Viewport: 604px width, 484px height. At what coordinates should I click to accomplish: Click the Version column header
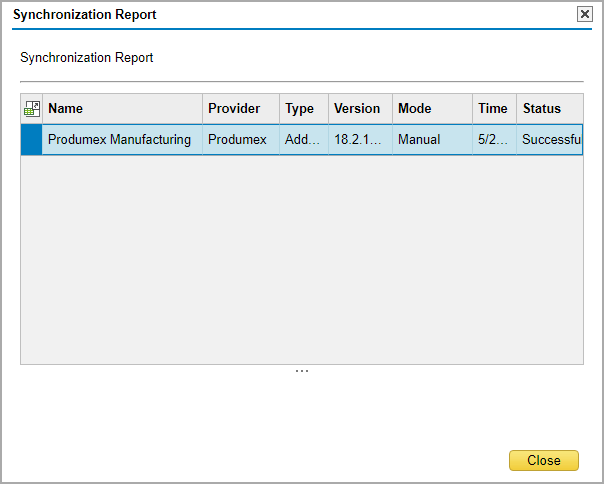(x=360, y=109)
